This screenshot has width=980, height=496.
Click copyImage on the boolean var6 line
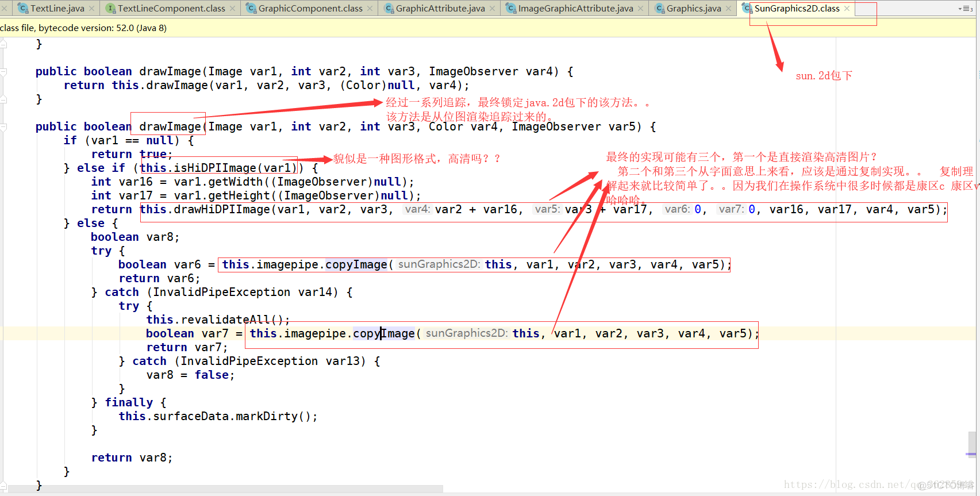pyautogui.click(x=356, y=264)
